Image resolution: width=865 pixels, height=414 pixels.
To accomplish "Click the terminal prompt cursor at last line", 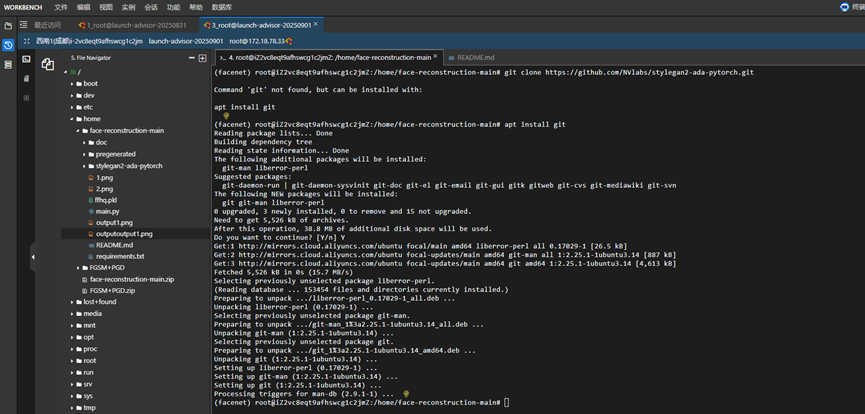I will pos(507,403).
